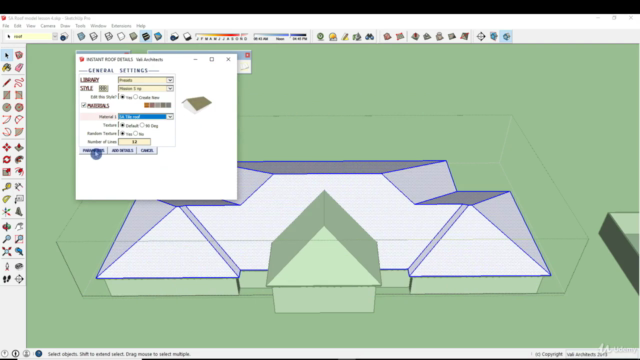This screenshot has width=640, height=360.
Task: Select the Axes tool
Action: click(x=7, y=211)
